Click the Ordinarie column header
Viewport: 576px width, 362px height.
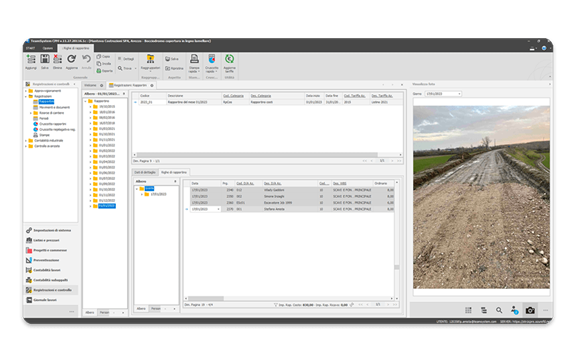tap(383, 183)
